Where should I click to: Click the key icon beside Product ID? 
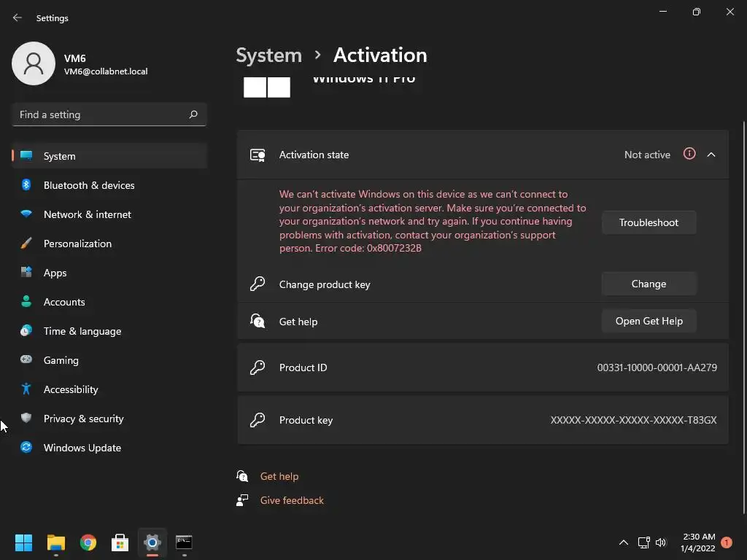pyautogui.click(x=258, y=367)
